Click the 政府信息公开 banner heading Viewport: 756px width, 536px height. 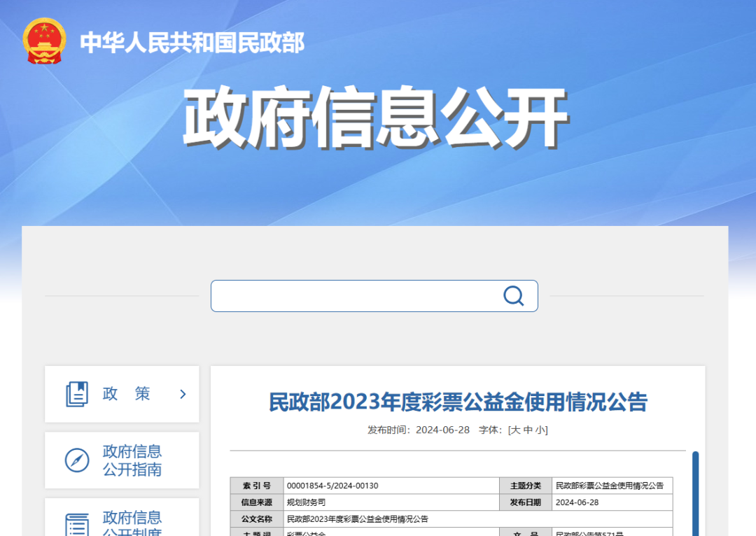coord(378,114)
